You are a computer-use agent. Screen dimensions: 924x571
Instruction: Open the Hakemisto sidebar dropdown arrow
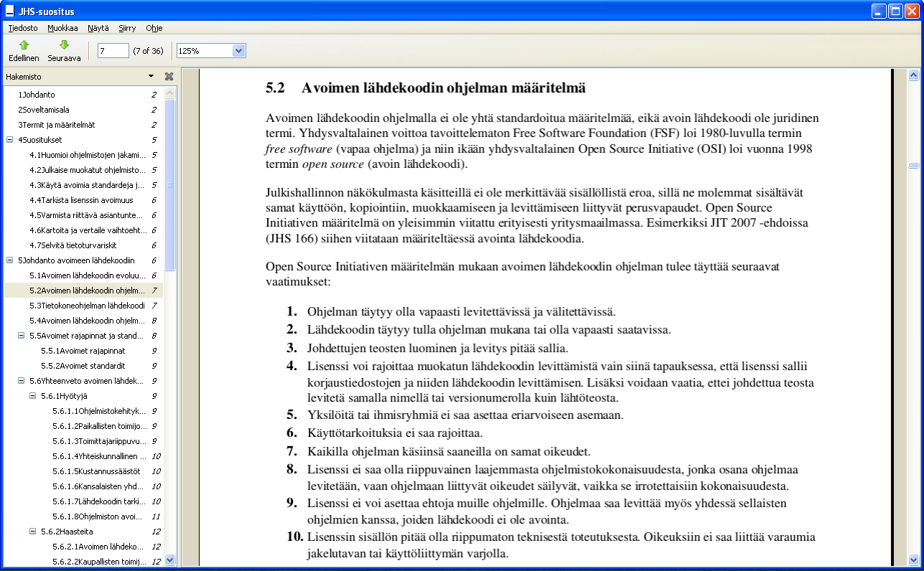point(151,76)
